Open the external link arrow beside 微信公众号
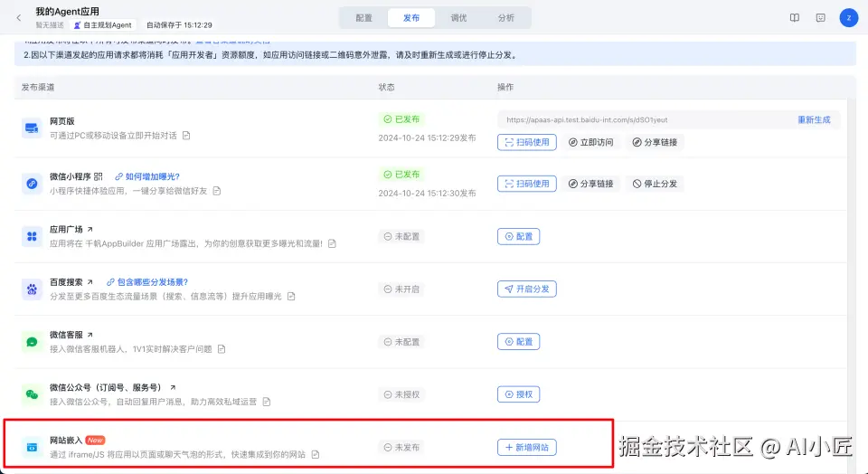 173,387
